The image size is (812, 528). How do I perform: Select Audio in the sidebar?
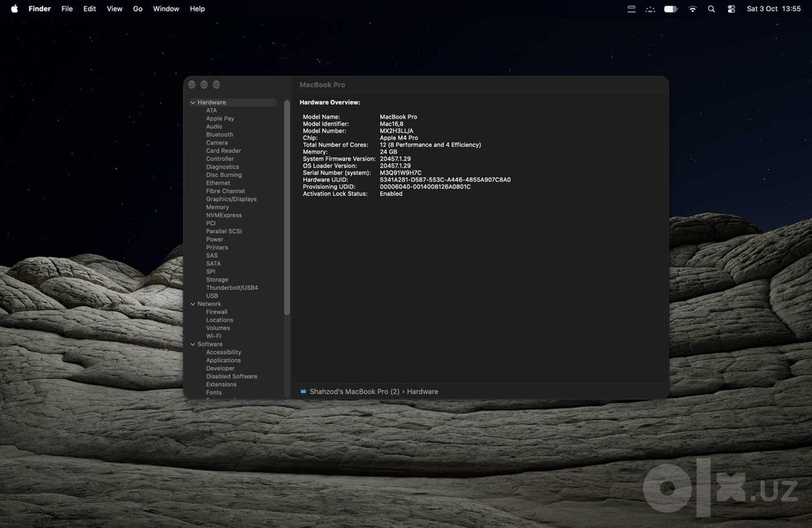[x=214, y=127]
